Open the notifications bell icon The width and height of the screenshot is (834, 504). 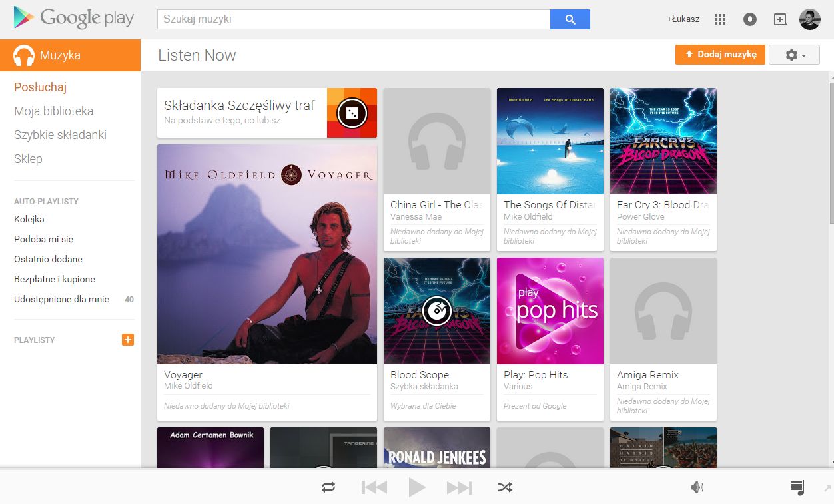point(750,19)
